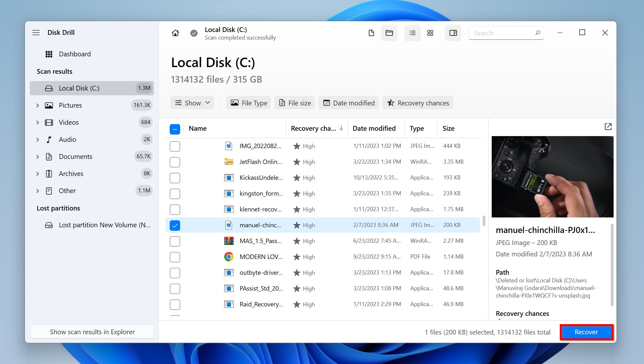Click the Recover button for selected file
The height and width of the screenshot is (364, 644).
tap(586, 332)
